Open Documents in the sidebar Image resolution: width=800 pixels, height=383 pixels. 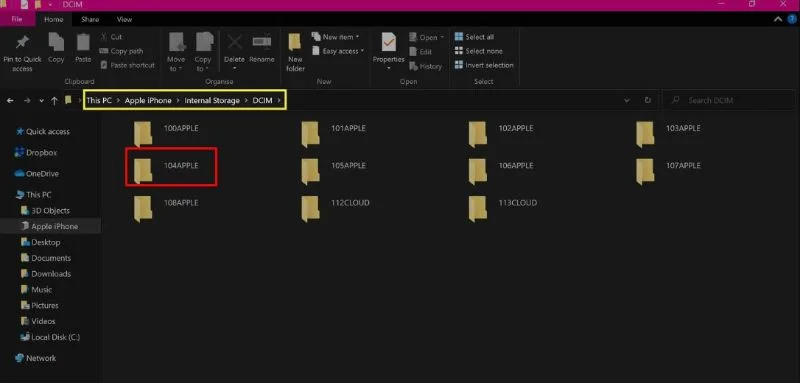pyautogui.click(x=45, y=258)
